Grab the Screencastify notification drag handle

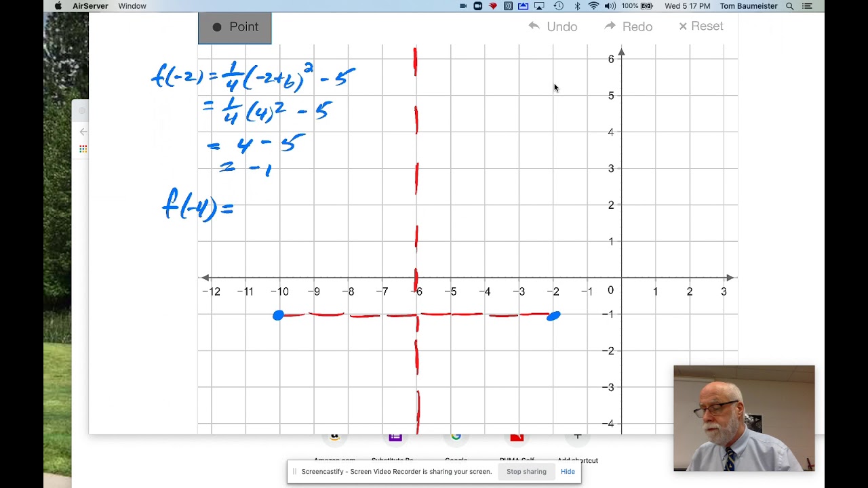(294, 472)
